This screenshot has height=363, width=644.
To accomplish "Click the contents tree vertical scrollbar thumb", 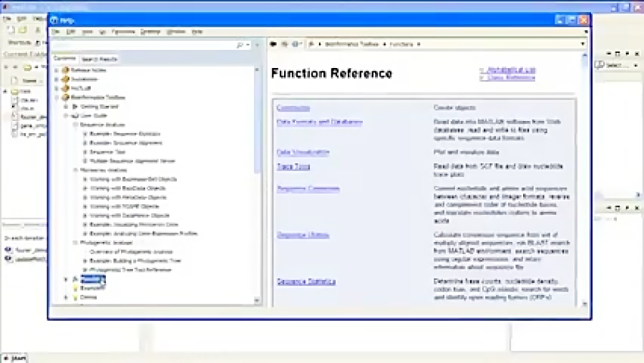I will point(257,122).
